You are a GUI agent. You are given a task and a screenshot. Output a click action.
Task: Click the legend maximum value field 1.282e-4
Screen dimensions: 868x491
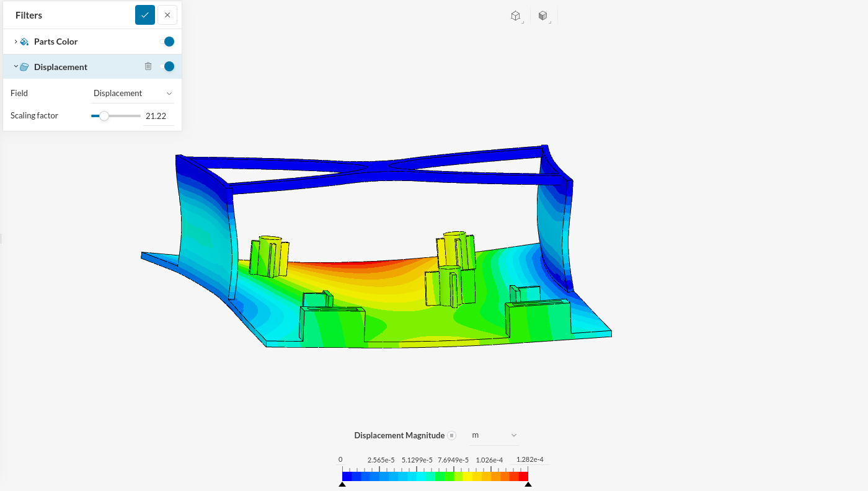click(530, 459)
